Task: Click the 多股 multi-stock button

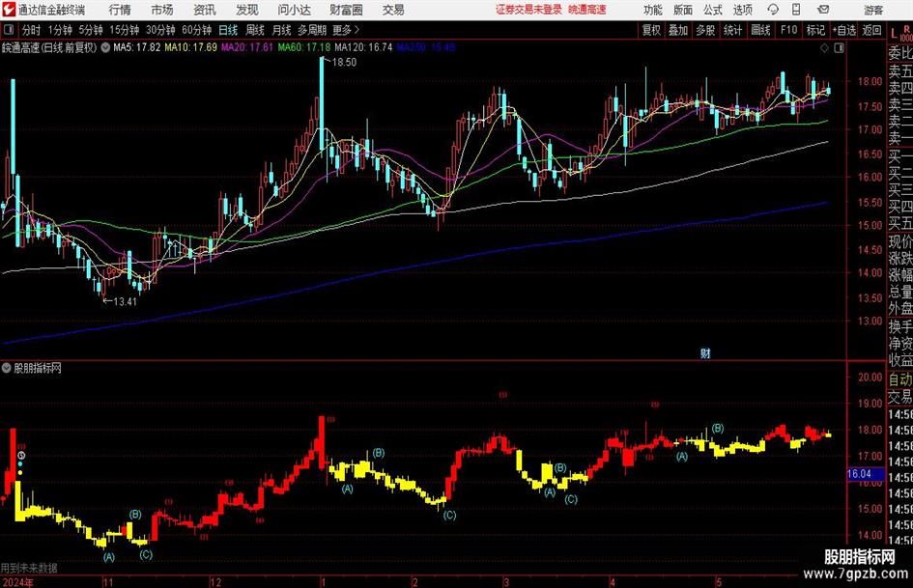Action: tap(705, 30)
